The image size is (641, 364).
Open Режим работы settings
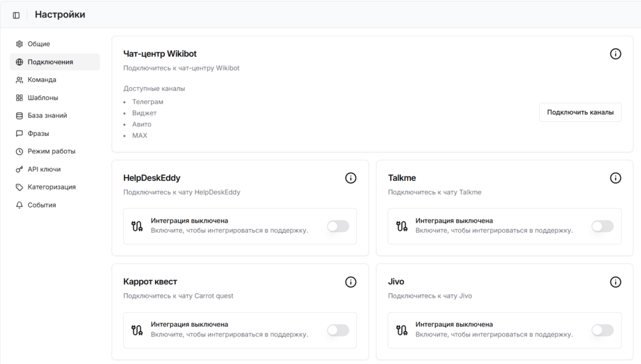coord(55,151)
